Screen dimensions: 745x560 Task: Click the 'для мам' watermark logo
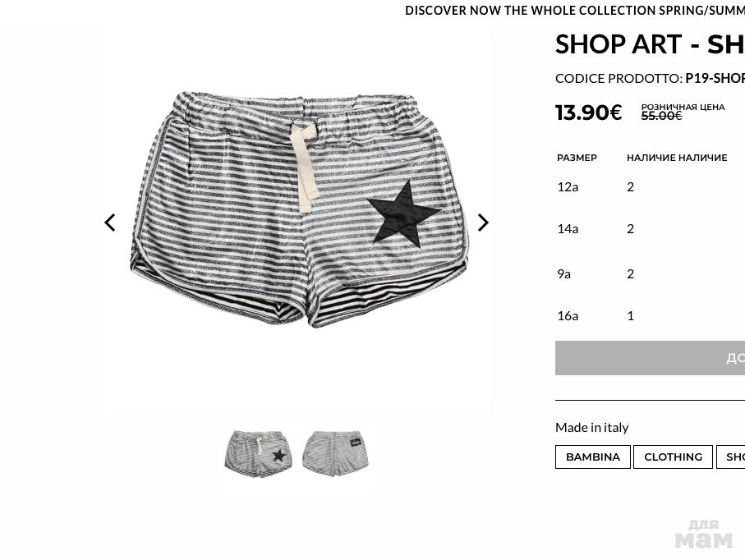click(704, 535)
